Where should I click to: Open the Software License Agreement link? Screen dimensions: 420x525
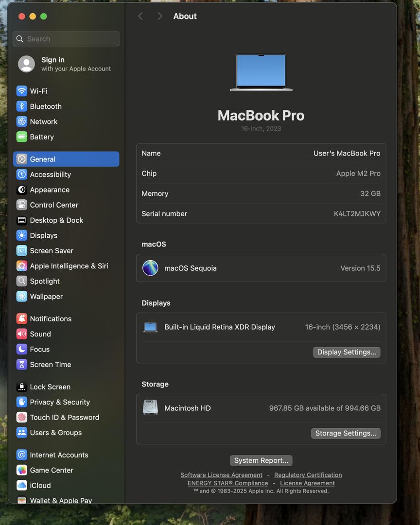(x=221, y=475)
